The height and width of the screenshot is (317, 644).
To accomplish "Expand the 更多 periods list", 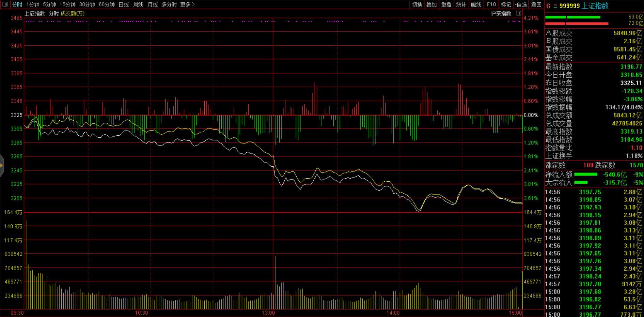I will click(x=187, y=4).
